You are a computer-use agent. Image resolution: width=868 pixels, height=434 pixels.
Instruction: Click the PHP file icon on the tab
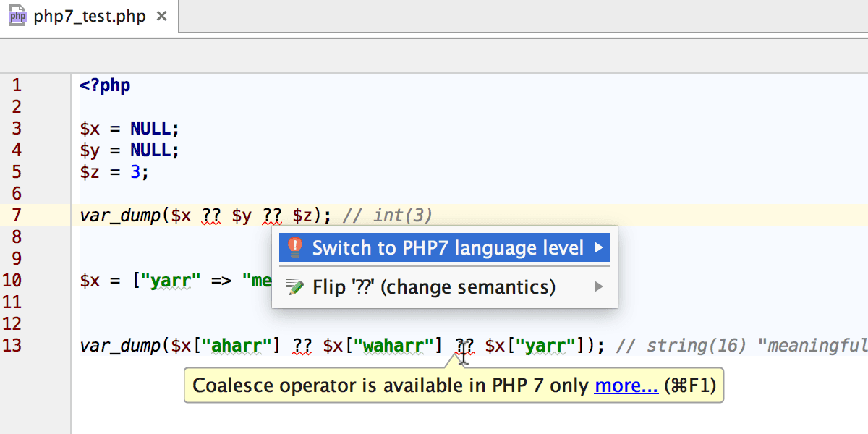[18, 16]
